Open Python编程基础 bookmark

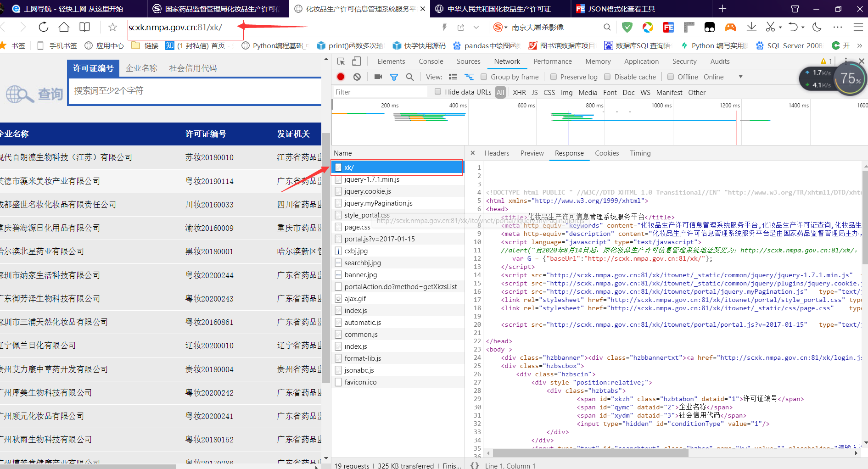(x=274, y=45)
